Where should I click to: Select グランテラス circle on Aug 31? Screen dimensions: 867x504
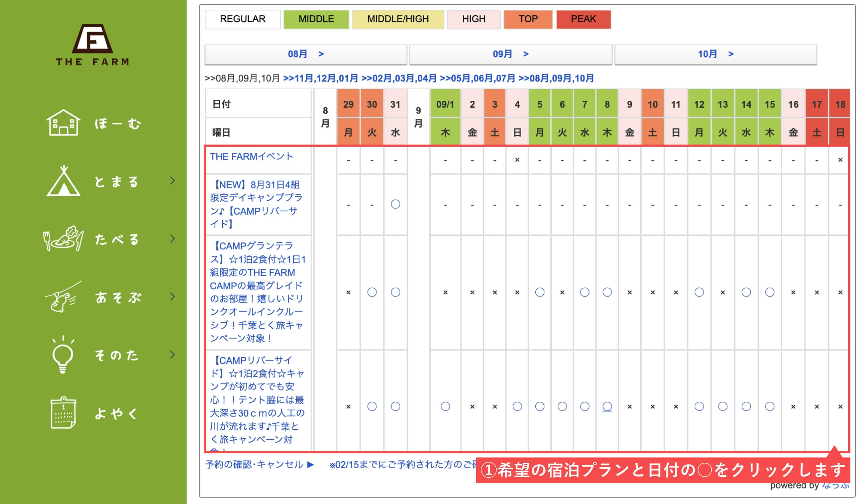point(396,292)
